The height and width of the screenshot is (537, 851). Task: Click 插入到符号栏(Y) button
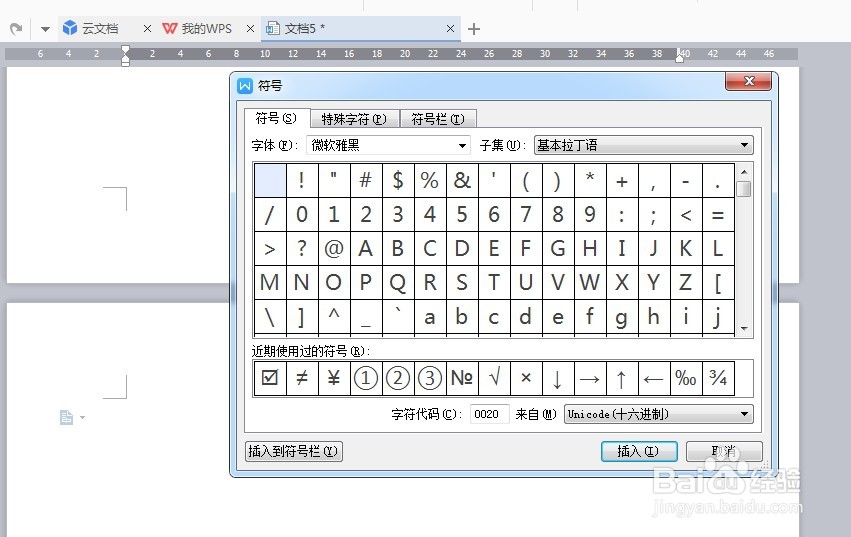click(x=294, y=451)
